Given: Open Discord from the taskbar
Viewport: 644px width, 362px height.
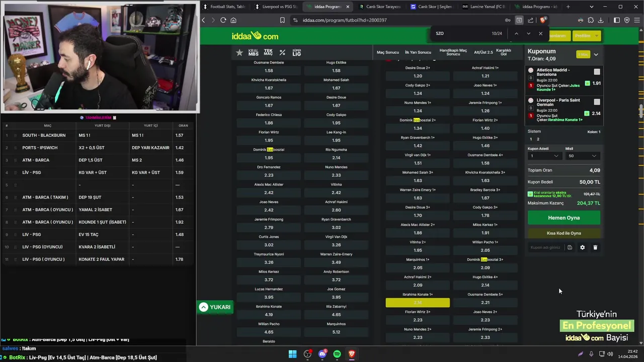Looking at the screenshot, I should click(323, 354).
